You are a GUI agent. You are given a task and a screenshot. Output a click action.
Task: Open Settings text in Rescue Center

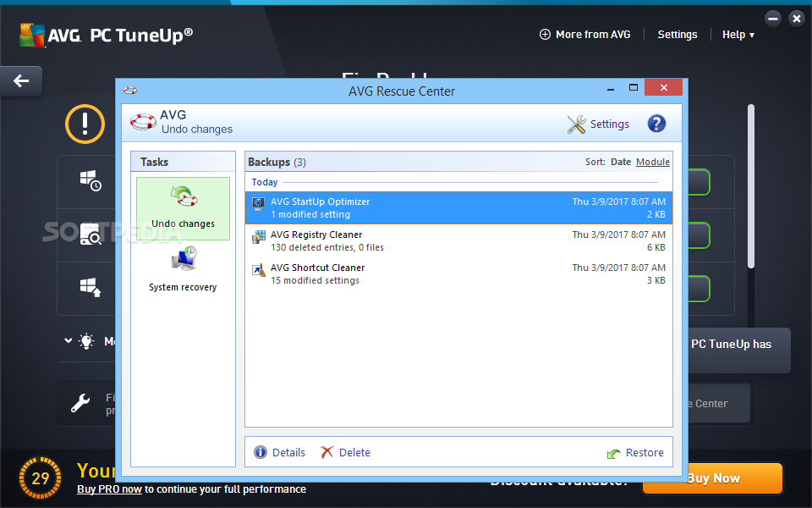click(610, 124)
